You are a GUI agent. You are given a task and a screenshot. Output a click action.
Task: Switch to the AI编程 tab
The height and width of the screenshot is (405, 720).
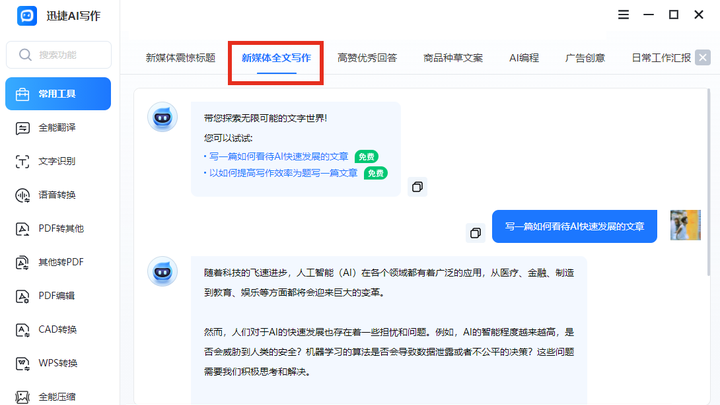point(524,58)
